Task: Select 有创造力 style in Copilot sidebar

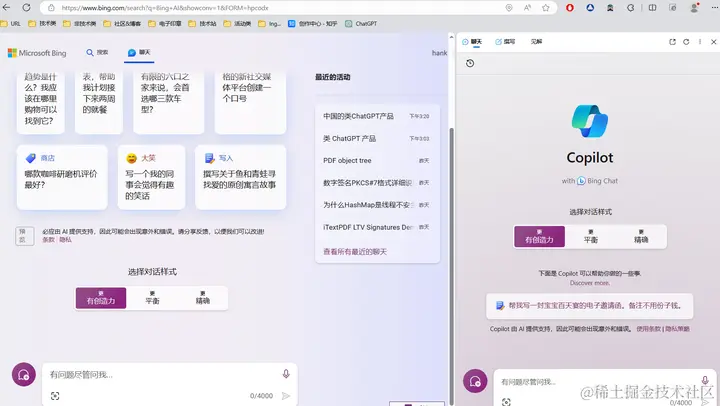Action: click(x=540, y=237)
